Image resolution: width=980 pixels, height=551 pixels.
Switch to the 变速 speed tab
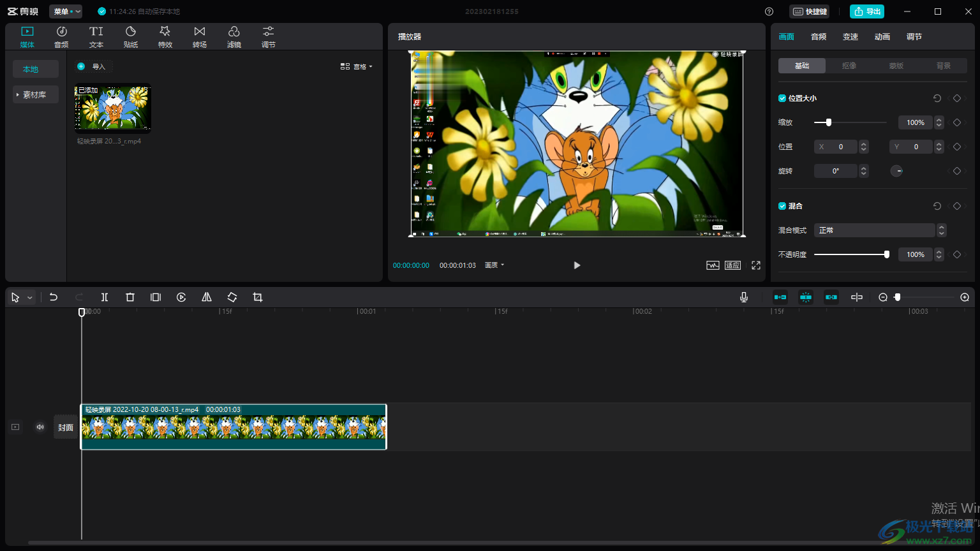click(850, 37)
